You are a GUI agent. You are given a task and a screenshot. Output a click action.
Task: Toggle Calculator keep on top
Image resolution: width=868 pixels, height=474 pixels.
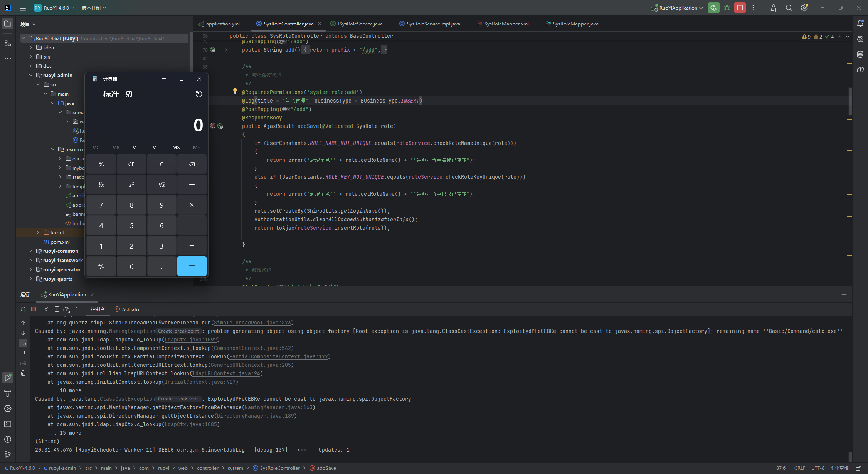[129, 94]
